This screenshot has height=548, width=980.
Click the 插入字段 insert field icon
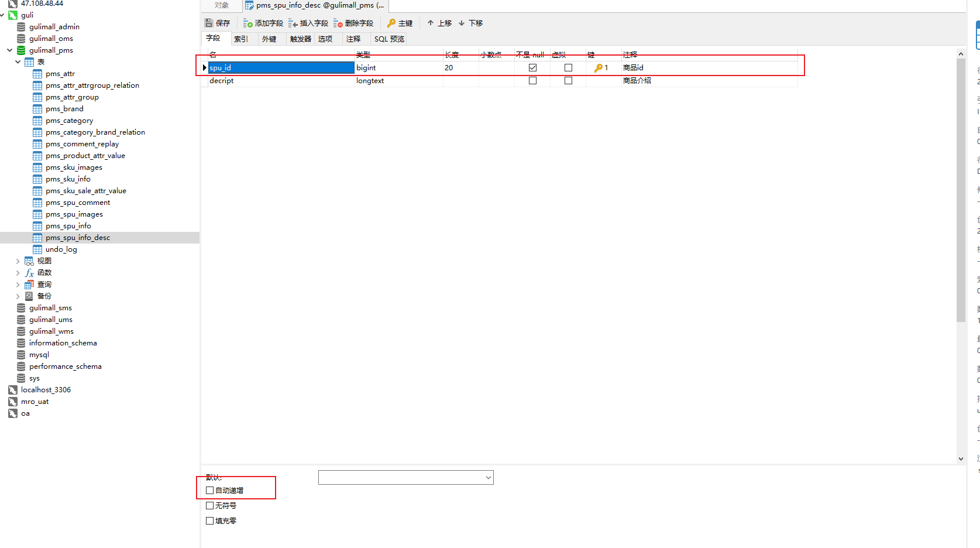[x=293, y=23]
